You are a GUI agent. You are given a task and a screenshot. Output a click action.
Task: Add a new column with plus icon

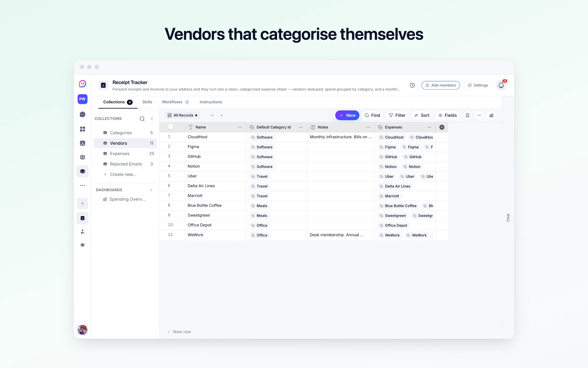(x=442, y=127)
